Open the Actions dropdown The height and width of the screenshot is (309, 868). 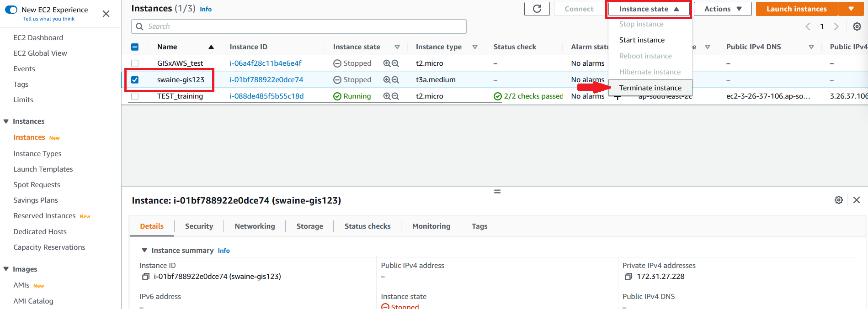pos(723,9)
